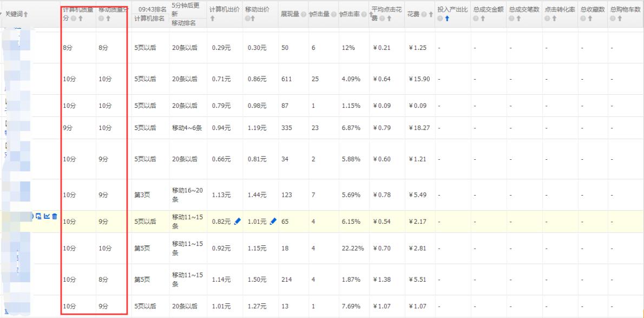This screenshot has height=318, width=644.
Task: Sort by 计算机质量分 ascending arrow
Action: pyautogui.click(x=81, y=18)
